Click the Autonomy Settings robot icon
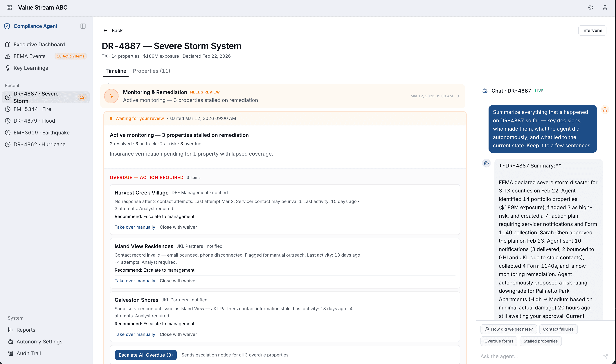This screenshot has width=616, height=364. coord(10,342)
